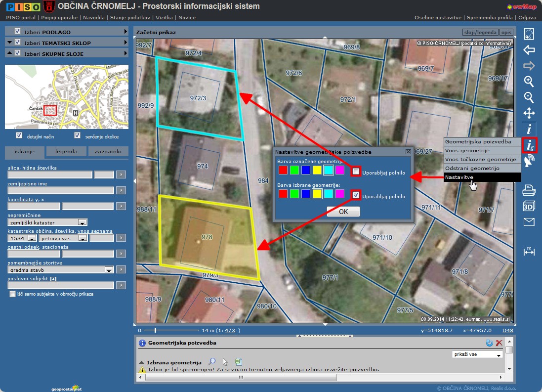Select the distance measuring tool
The image size is (542, 392).
[x=529, y=251]
